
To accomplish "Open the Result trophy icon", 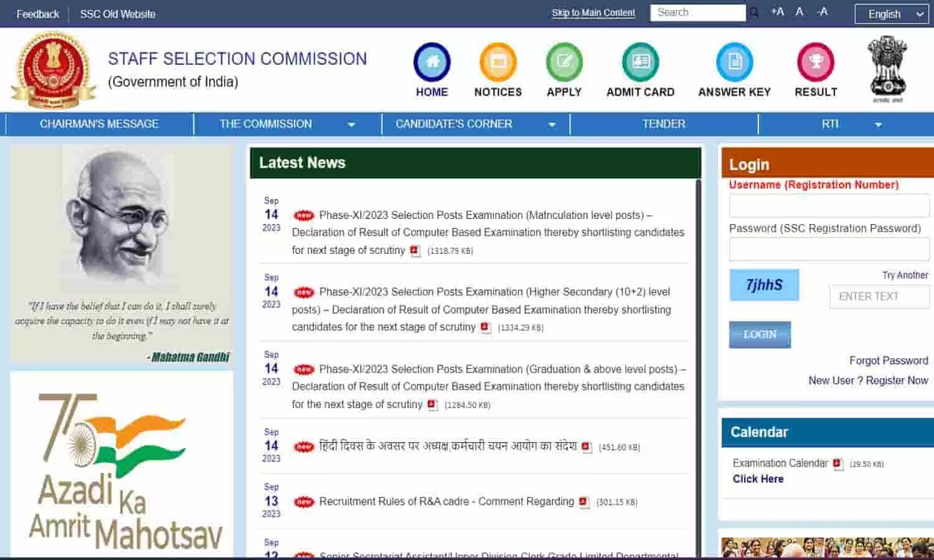I will pyautogui.click(x=815, y=62).
